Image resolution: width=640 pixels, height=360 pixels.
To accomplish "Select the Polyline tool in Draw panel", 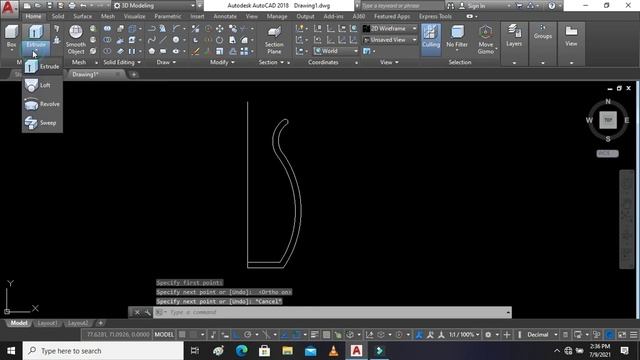I will click(151, 29).
